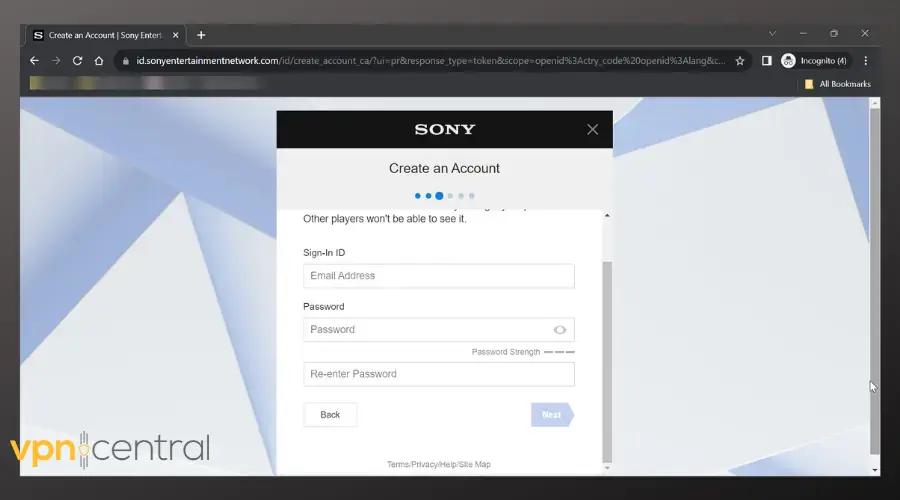Click the Terms/Privacy/Help/Site Map link
The height and width of the screenshot is (500, 900).
tap(438, 464)
